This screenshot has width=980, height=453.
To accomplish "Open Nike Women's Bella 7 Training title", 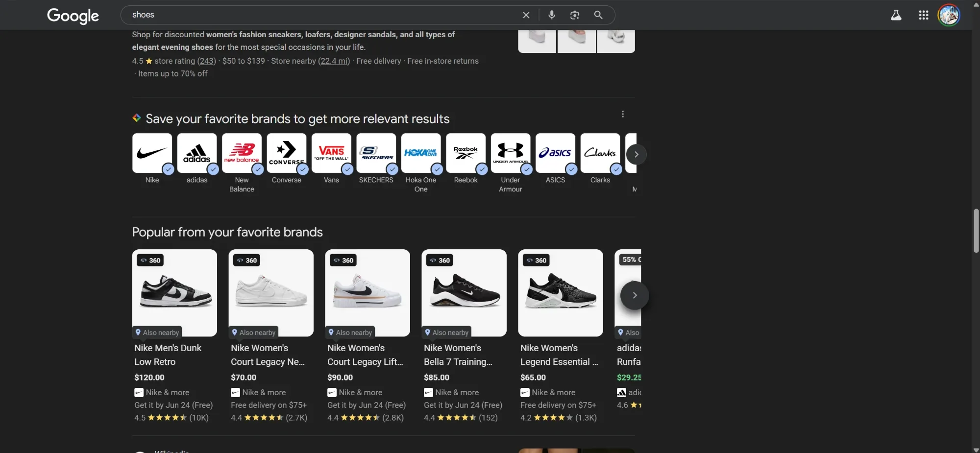I will click(458, 355).
